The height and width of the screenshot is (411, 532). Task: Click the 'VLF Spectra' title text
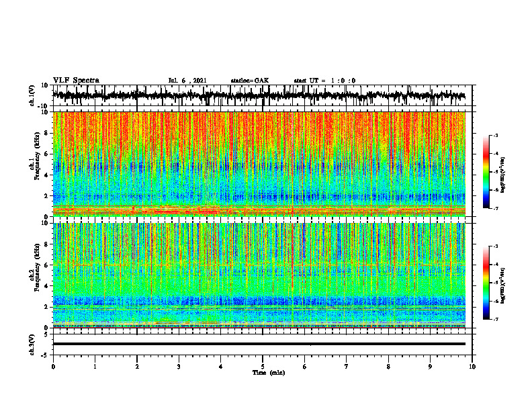[x=76, y=81]
